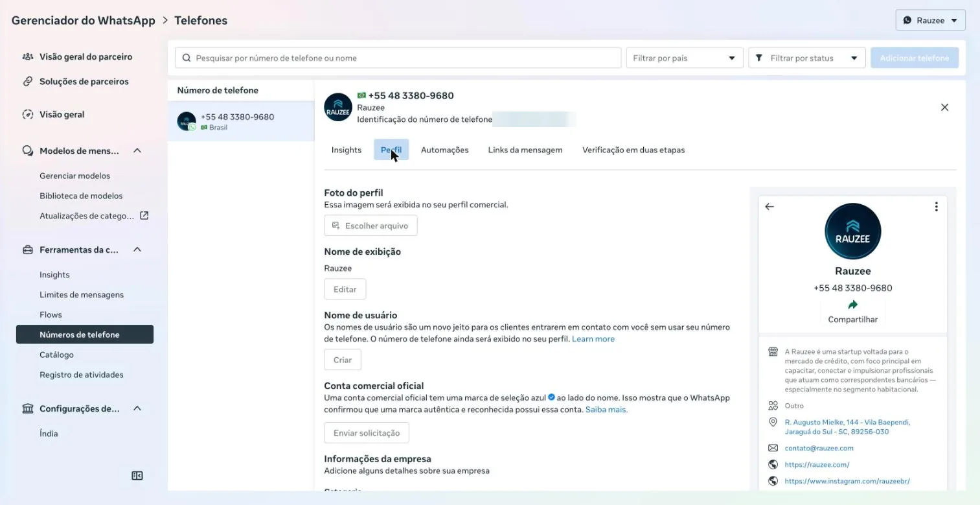Click the Escolher arquivo button
Image resolution: width=980 pixels, height=505 pixels.
point(370,226)
